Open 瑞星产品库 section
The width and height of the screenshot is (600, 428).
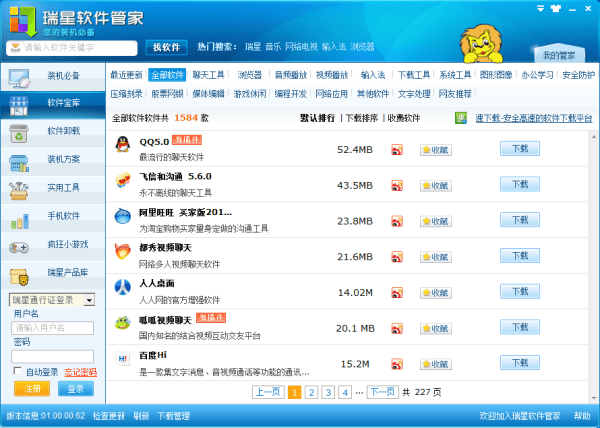point(53,274)
